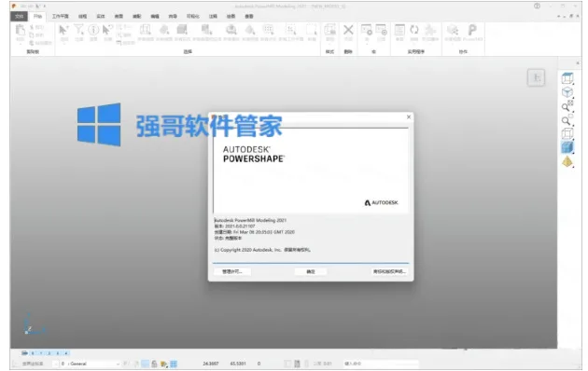This screenshot has width=588, height=371.
Task: Enable the blue shaded cube view
Action: [x=567, y=147]
